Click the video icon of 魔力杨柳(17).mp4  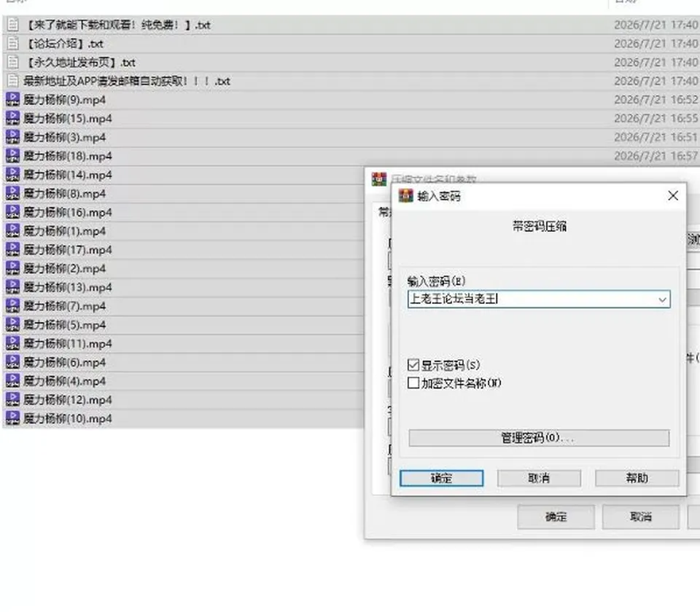coord(12,249)
